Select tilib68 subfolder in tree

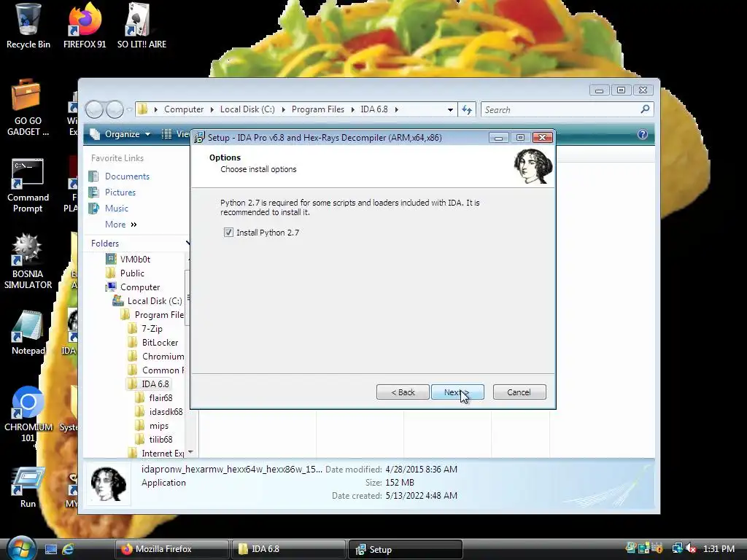point(160,440)
